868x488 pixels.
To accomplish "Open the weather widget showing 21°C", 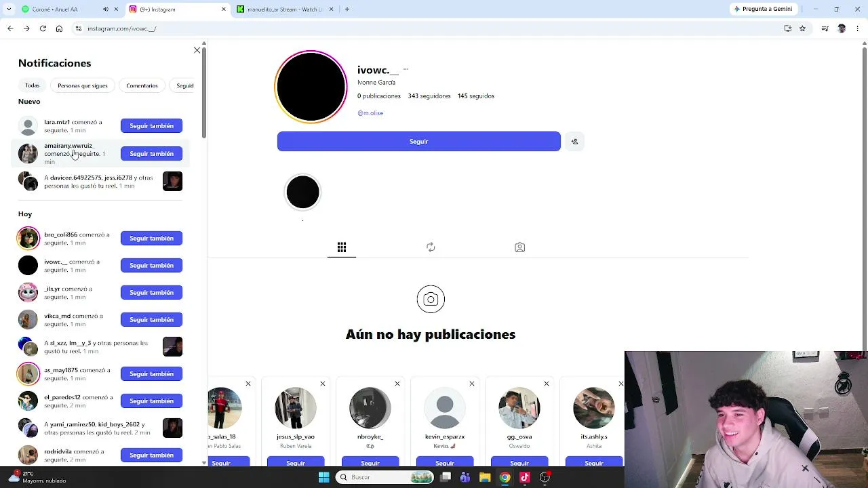I will 37,477.
